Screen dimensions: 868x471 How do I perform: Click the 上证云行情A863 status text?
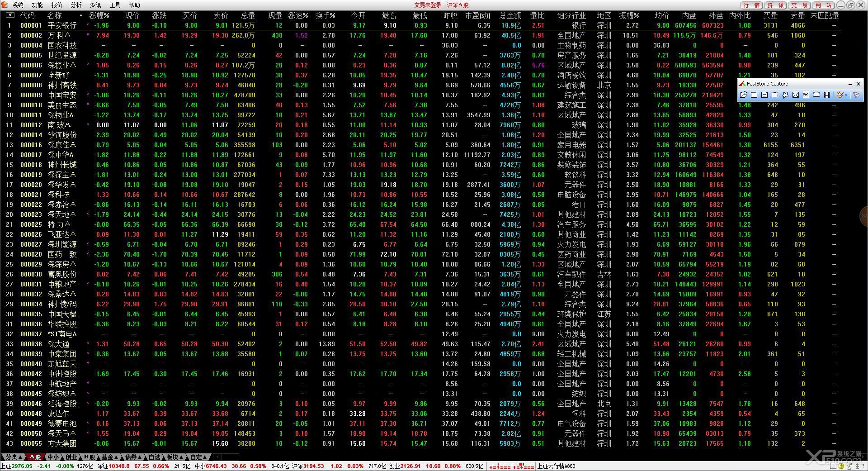557,466
